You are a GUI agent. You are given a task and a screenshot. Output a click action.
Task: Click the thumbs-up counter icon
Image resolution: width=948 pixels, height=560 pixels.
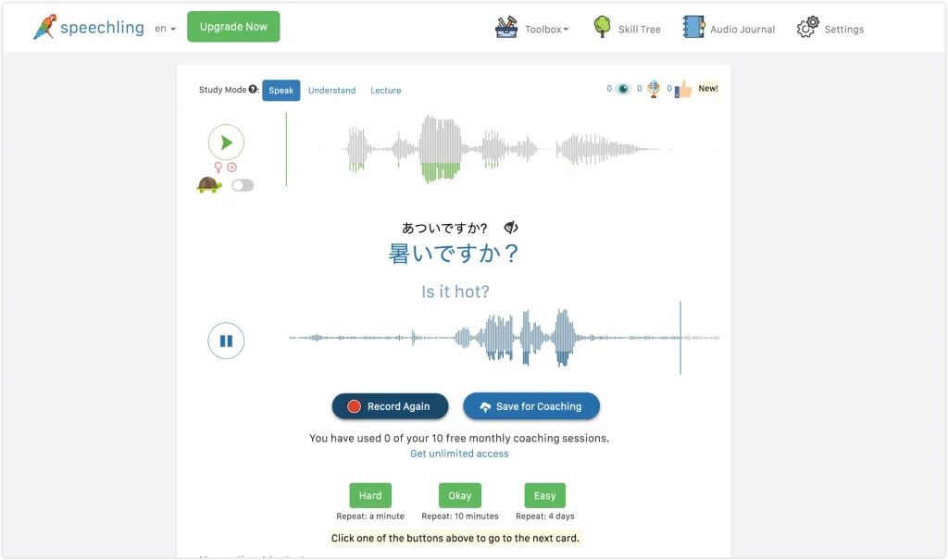point(683,90)
